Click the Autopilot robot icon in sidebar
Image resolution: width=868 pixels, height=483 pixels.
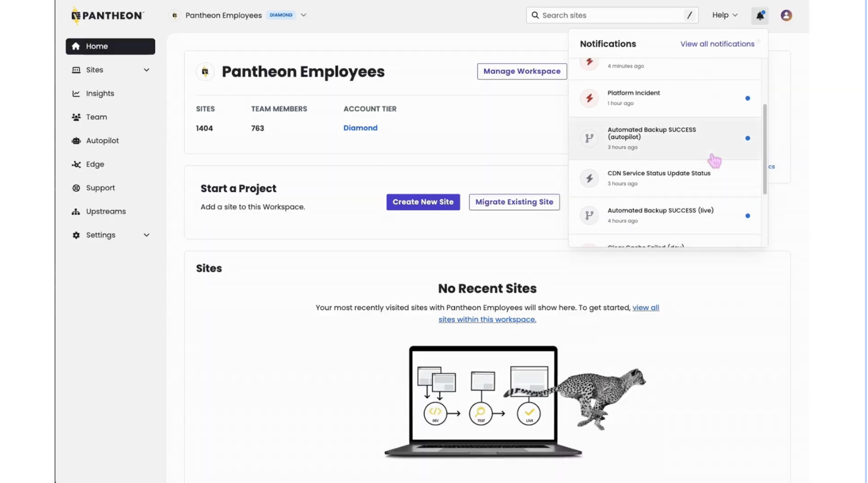76,141
